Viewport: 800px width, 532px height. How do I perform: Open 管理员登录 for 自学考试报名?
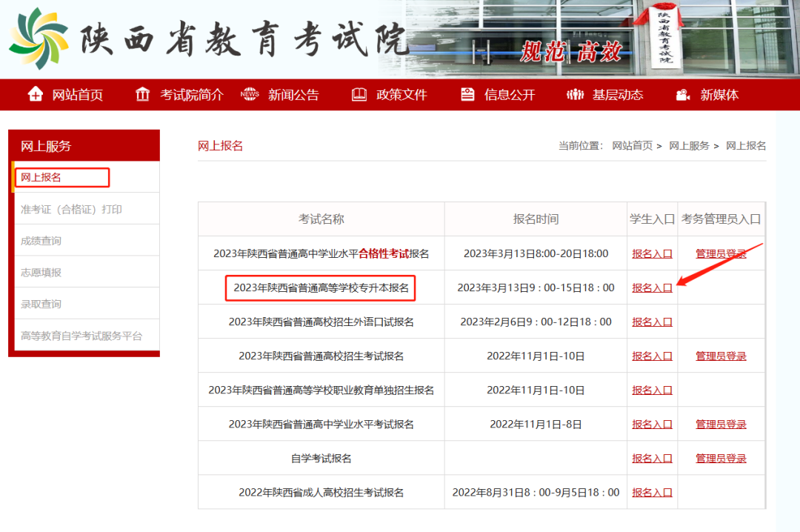pos(721,459)
